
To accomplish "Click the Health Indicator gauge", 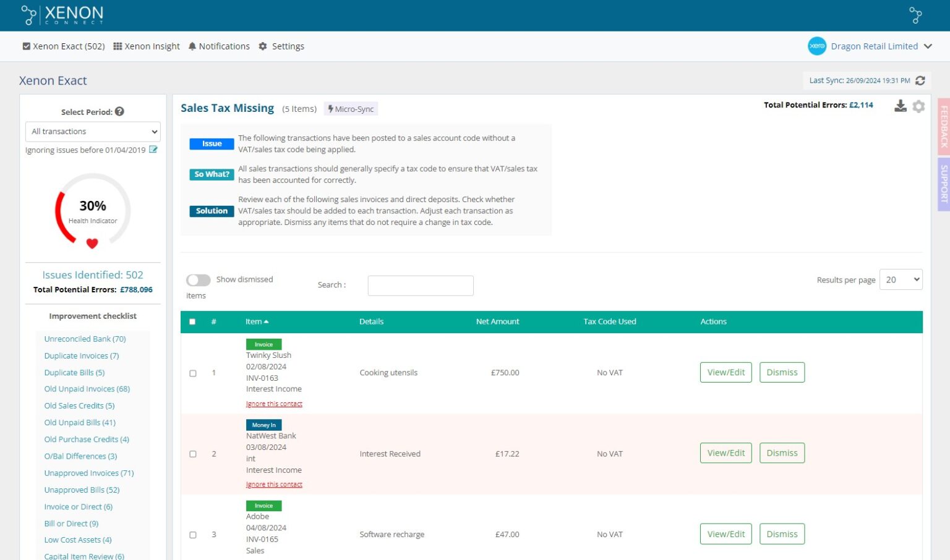I will pyautogui.click(x=93, y=211).
